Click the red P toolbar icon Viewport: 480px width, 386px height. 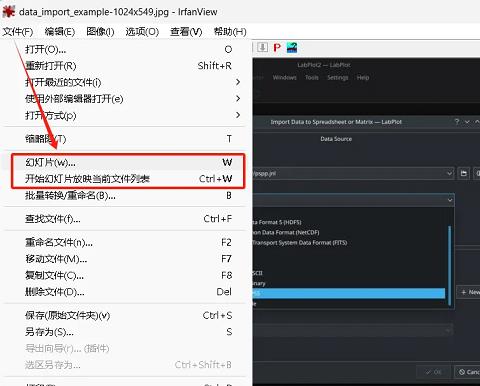click(277, 47)
